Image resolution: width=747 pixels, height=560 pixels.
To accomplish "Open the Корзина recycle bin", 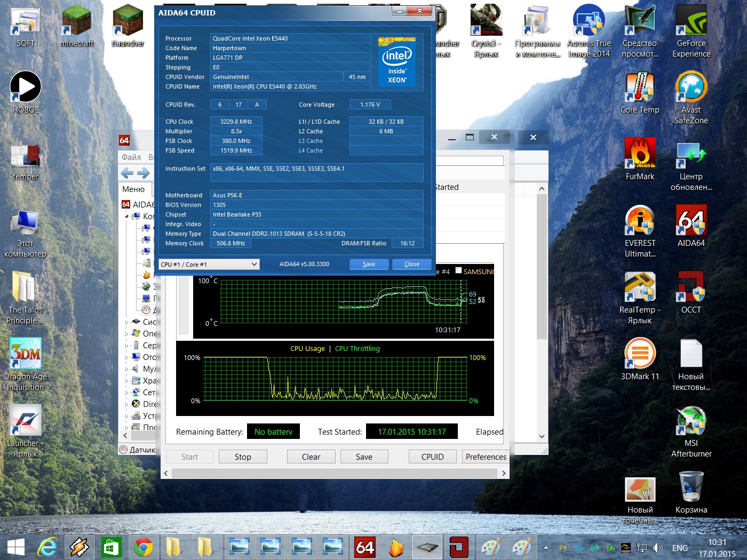I will pyautogui.click(x=691, y=492).
